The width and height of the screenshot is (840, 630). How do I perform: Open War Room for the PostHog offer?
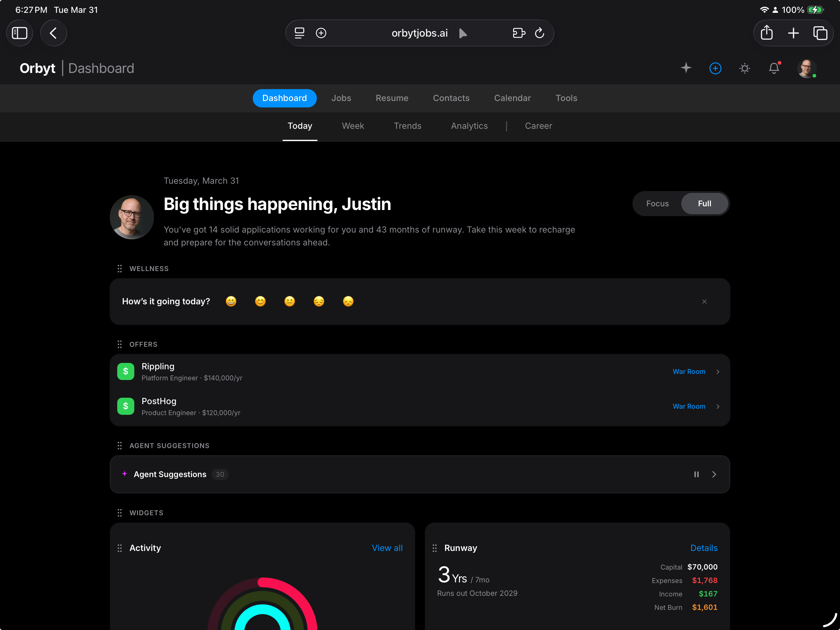pyautogui.click(x=689, y=406)
